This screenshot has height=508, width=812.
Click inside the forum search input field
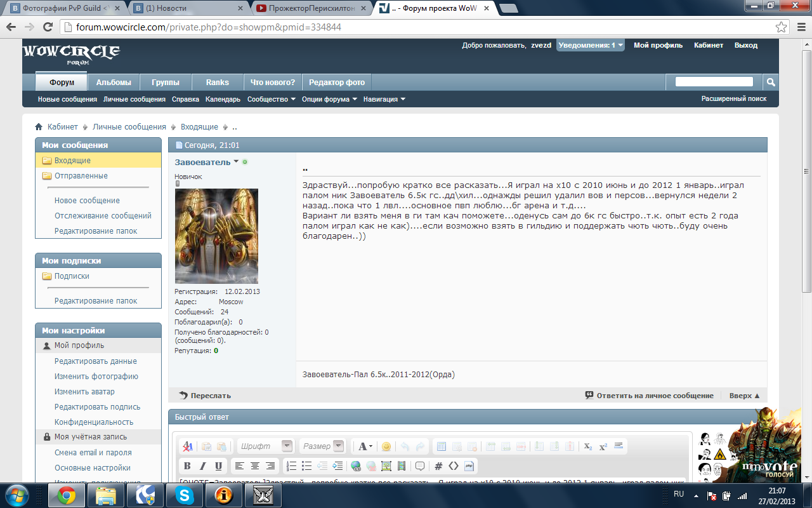point(714,82)
